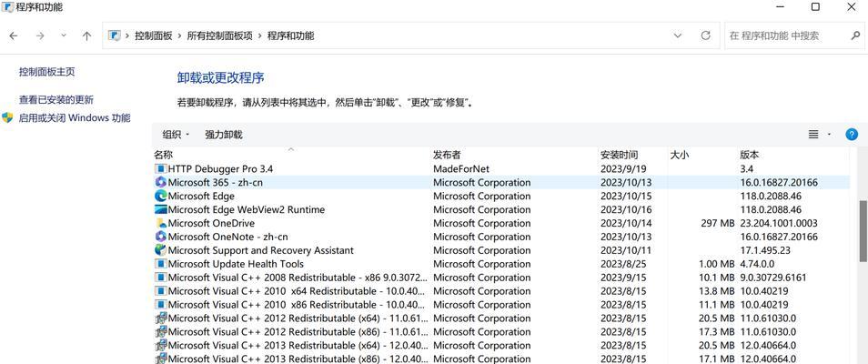Click Visual C++ 2010 x86 icon
The image size is (868, 364).
[x=160, y=305]
